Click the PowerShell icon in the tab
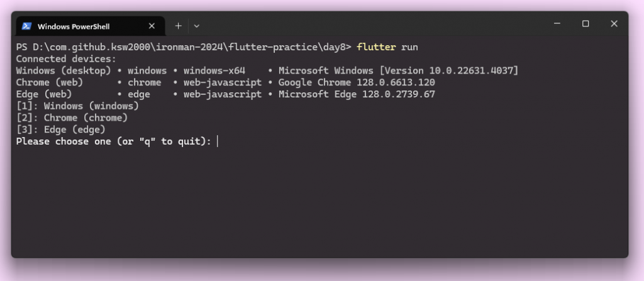Viewport: 644px width, 281px height. [26, 26]
